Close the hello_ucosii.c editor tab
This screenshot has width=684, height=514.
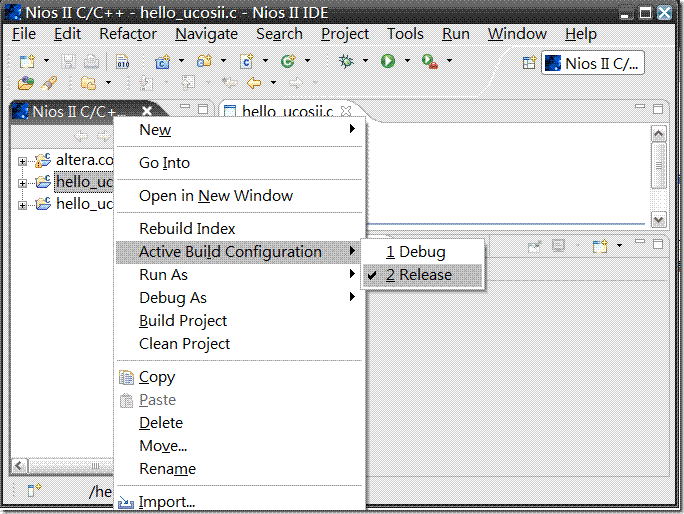point(346,111)
